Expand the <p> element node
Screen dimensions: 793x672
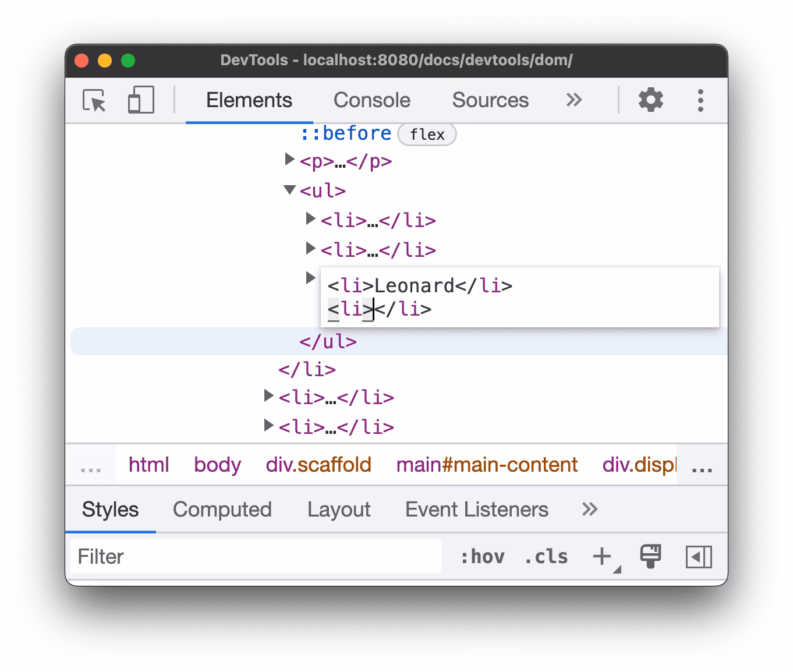289,159
